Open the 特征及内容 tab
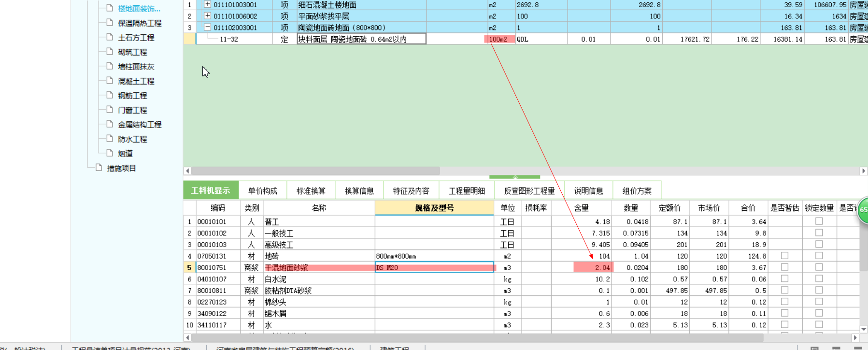 [x=411, y=190]
